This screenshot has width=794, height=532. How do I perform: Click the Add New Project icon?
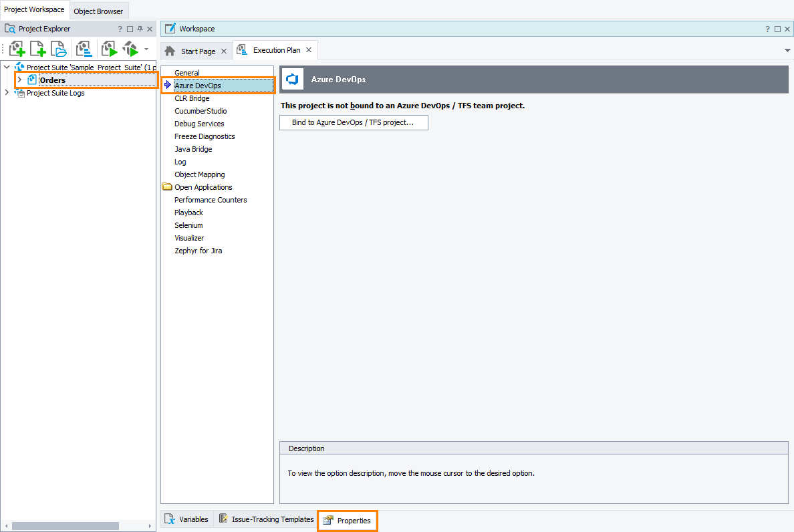coord(17,48)
